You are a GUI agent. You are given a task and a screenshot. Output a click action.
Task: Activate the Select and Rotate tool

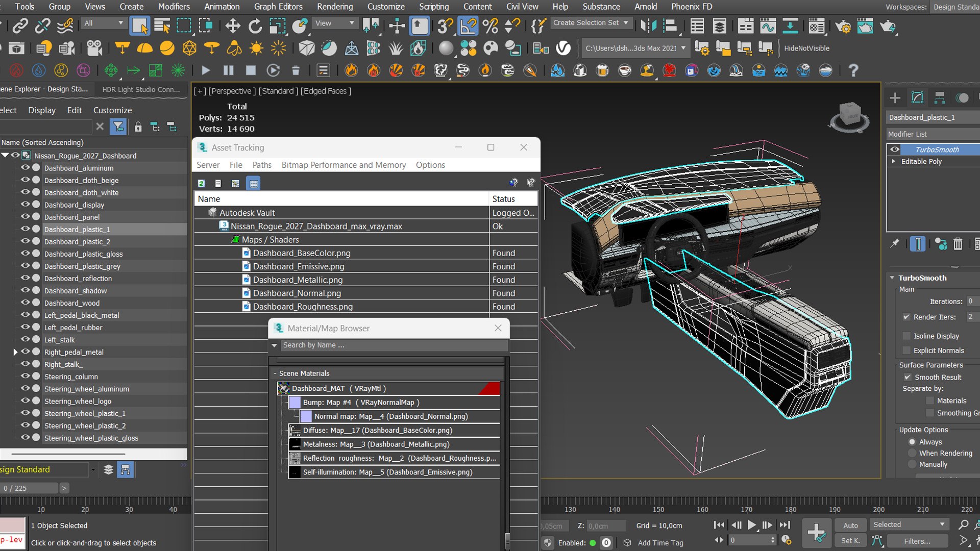pyautogui.click(x=255, y=26)
